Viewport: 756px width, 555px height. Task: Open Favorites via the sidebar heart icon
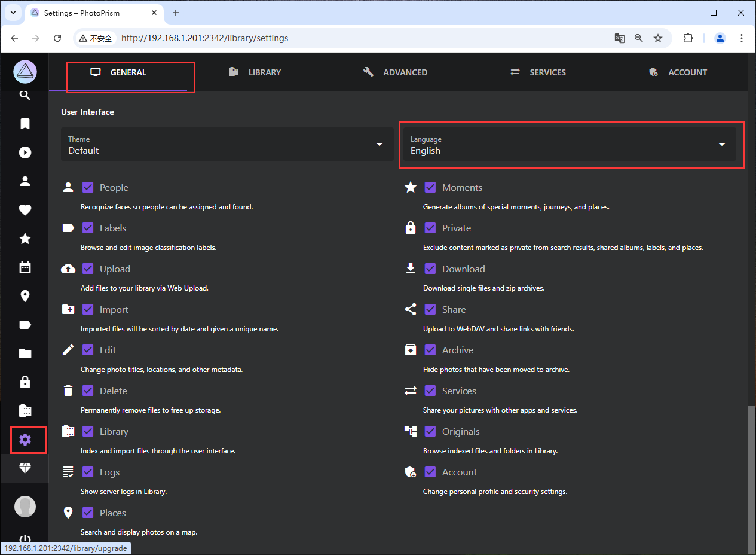coord(25,210)
